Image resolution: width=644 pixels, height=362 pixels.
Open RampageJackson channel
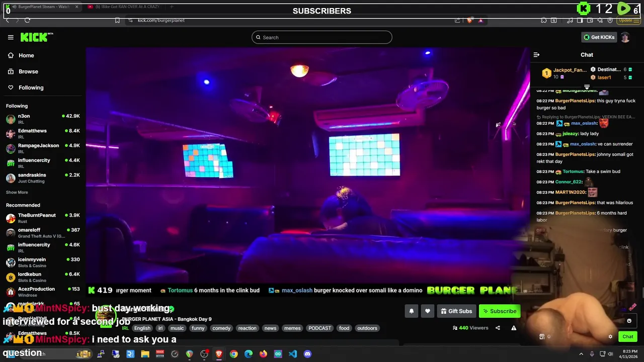[43, 148]
